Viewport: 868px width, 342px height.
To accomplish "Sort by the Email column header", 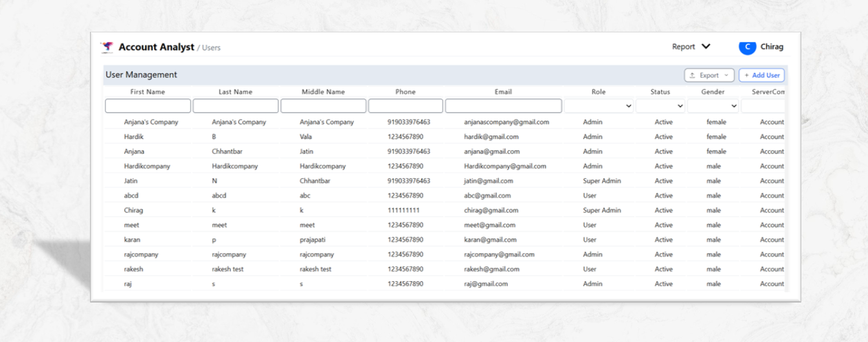I will coord(503,92).
